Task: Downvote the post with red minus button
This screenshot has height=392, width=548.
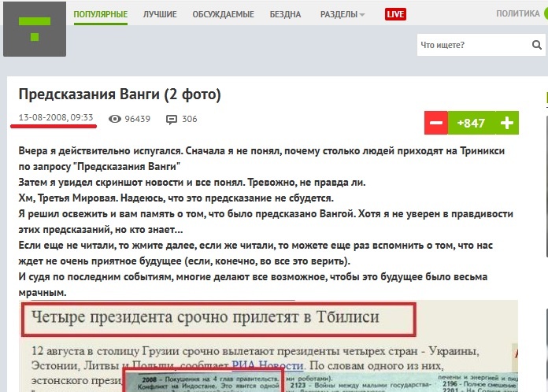Action: tap(436, 123)
